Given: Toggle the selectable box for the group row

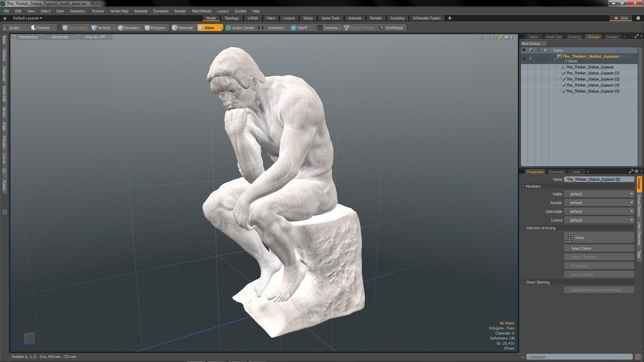Looking at the screenshot, I should (538, 59).
